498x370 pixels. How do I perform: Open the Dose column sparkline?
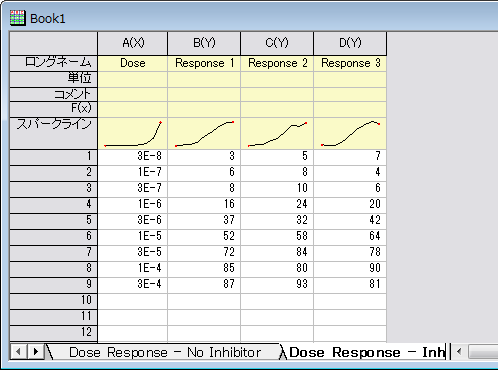(x=133, y=133)
